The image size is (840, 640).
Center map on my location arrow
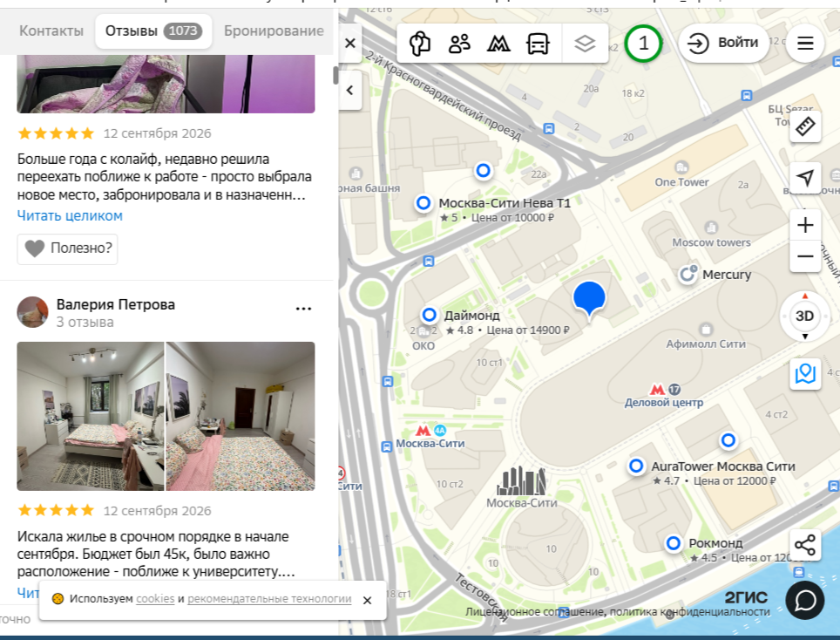click(x=805, y=177)
